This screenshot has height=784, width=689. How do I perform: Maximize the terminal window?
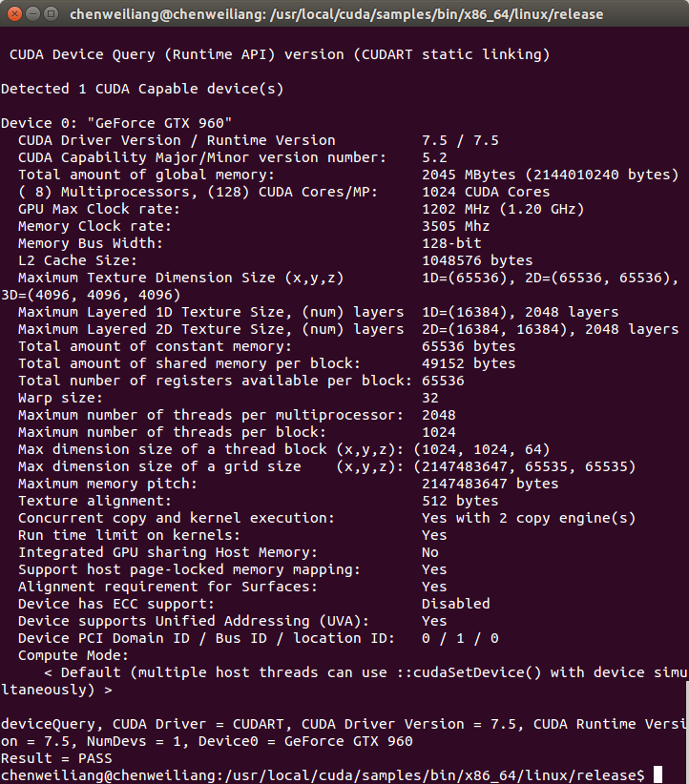(51, 13)
